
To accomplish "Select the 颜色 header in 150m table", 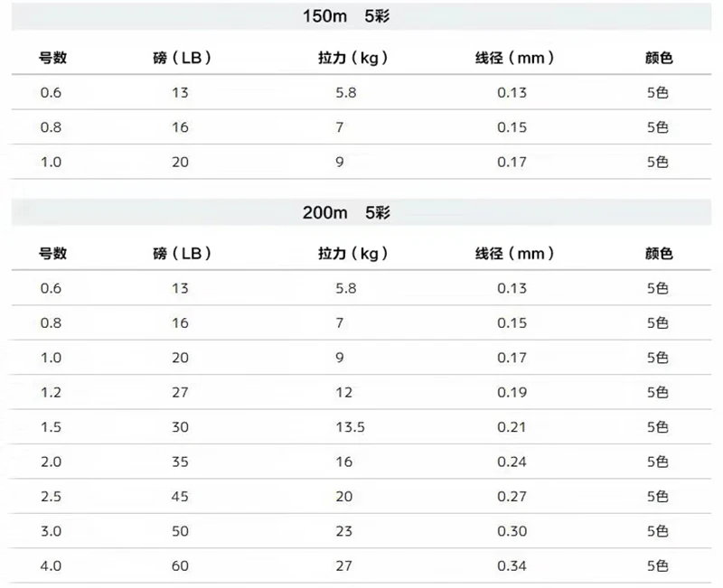I will (x=659, y=58).
